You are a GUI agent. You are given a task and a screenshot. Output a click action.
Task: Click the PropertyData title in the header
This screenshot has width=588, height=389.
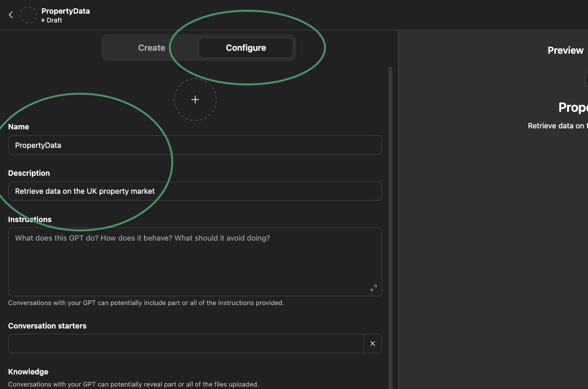(x=65, y=11)
